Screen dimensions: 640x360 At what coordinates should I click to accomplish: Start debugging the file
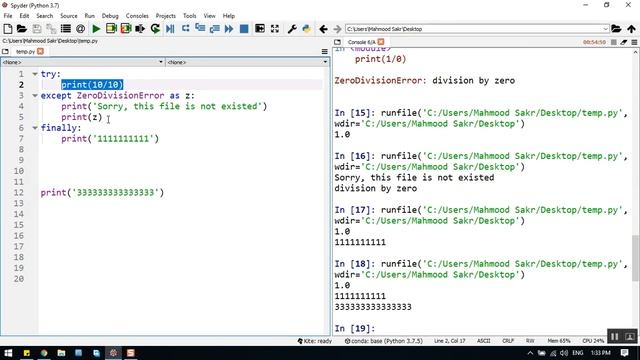click(170, 29)
